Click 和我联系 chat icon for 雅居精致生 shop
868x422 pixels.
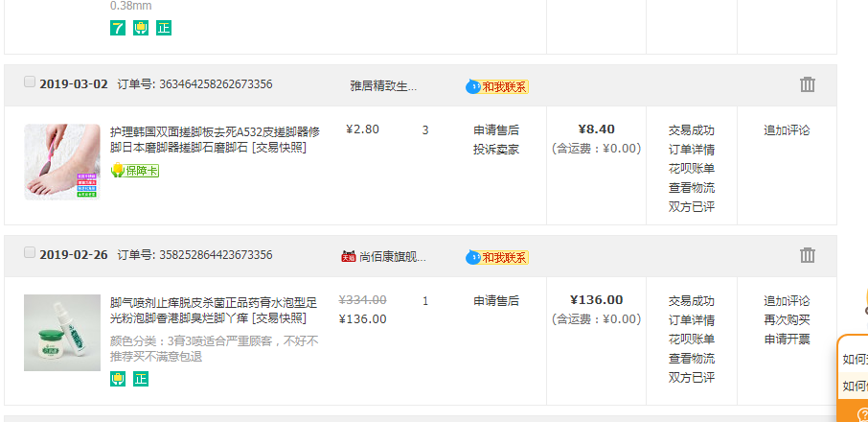click(497, 86)
